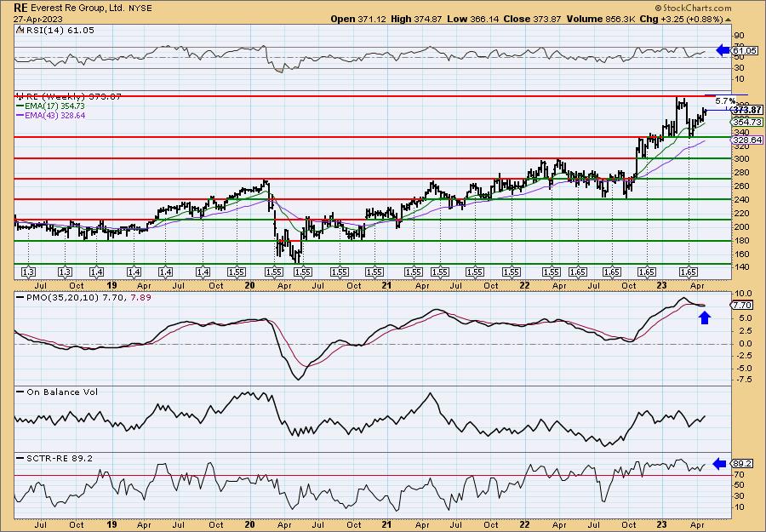Click the up triangle beside the change percent
This screenshot has width=766, height=532.
click(x=728, y=20)
